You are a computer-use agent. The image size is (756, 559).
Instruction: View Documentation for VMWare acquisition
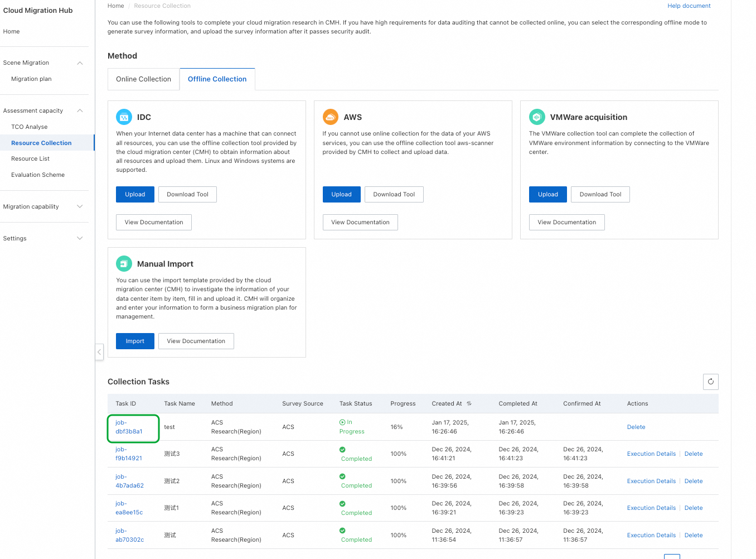567,223
